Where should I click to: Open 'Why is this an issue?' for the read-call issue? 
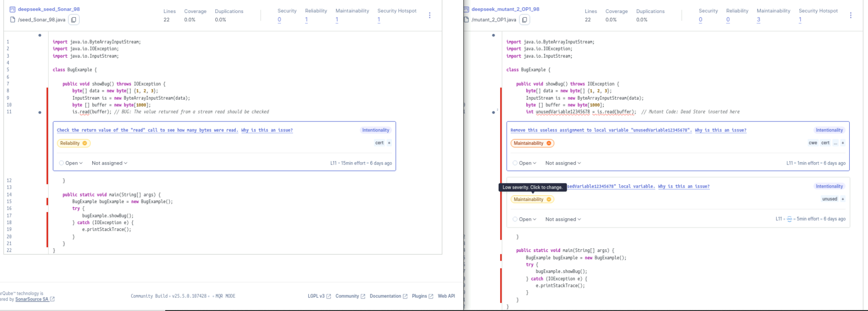click(267, 130)
